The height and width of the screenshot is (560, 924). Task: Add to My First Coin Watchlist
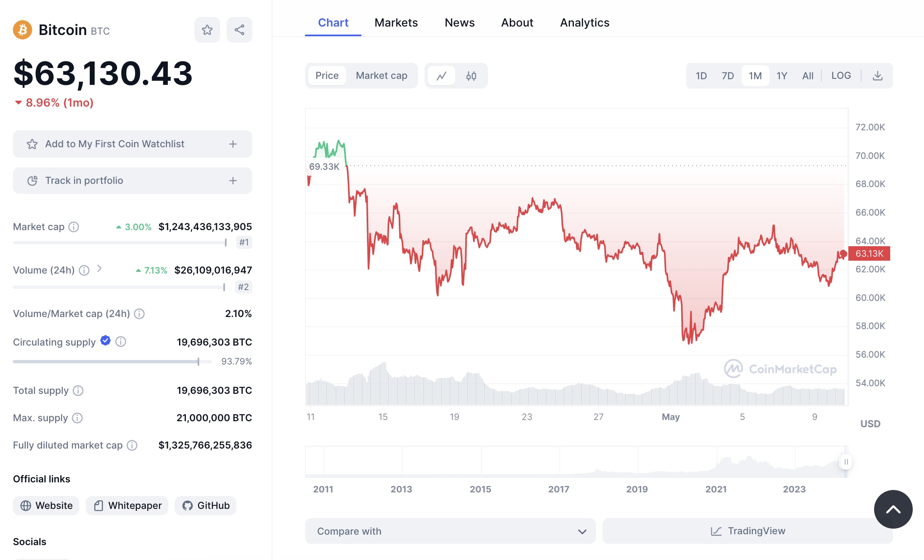[132, 144]
